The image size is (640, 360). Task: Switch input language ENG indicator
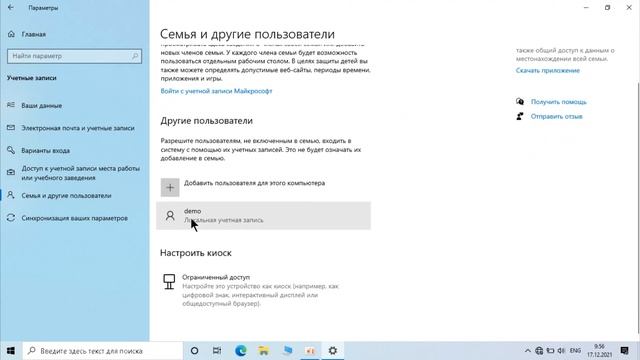[575, 351]
